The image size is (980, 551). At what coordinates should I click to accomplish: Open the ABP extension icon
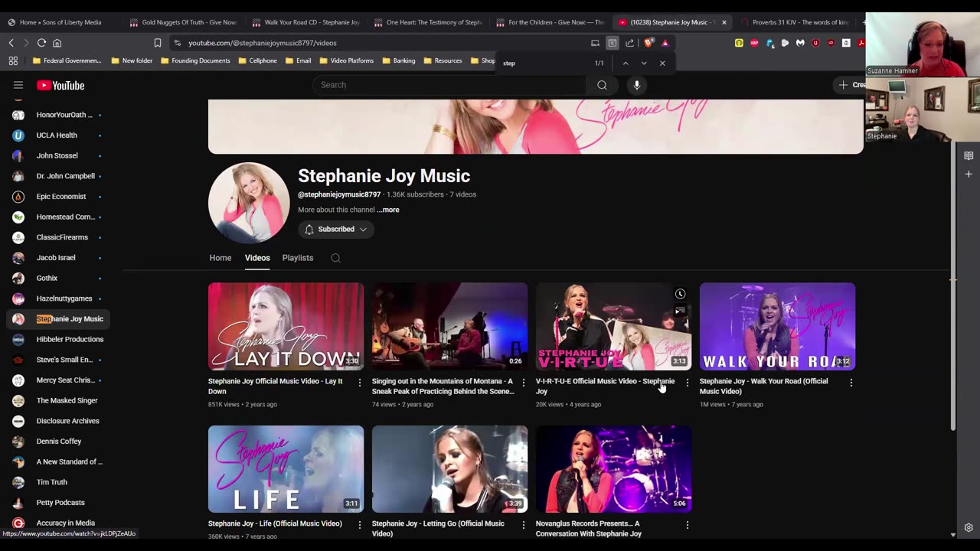(x=754, y=43)
